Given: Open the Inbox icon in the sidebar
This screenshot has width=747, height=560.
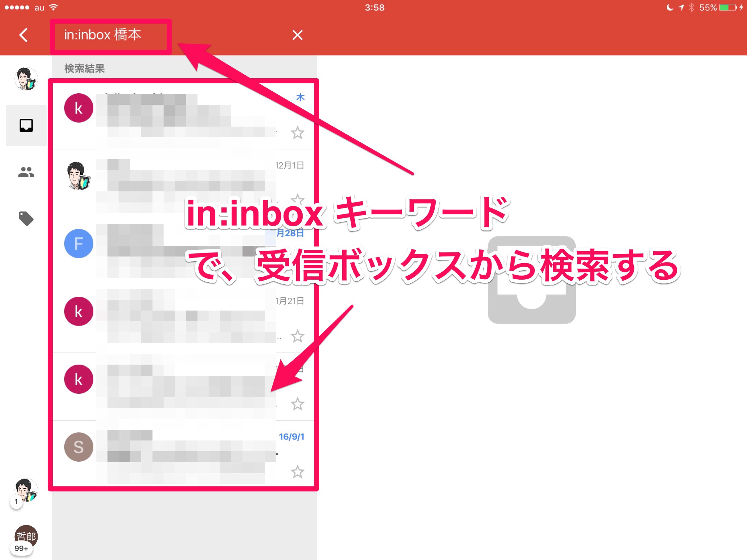Looking at the screenshot, I should [26, 126].
